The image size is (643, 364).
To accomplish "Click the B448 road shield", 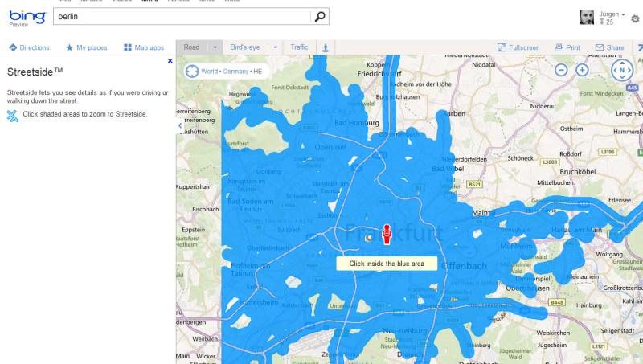I will coord(557,302).
